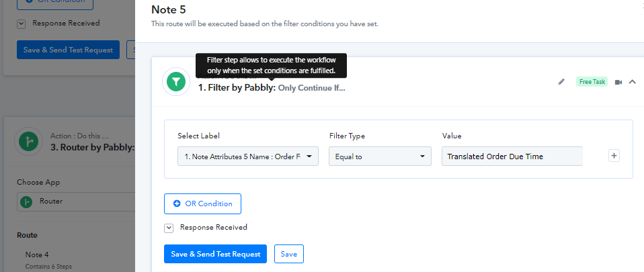The width and height of the screenshot is (644, 272).
Task: Select the Note 4 route
Action: 37,255
